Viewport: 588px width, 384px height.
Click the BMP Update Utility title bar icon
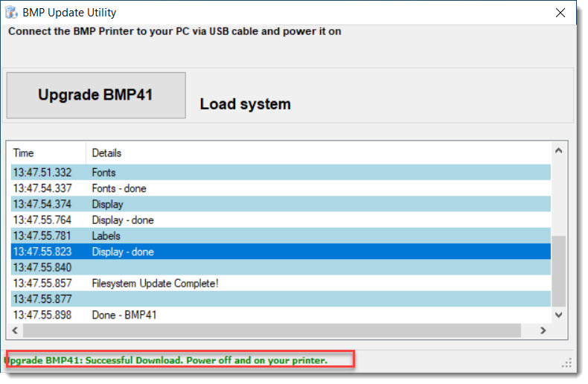(11, 13)
